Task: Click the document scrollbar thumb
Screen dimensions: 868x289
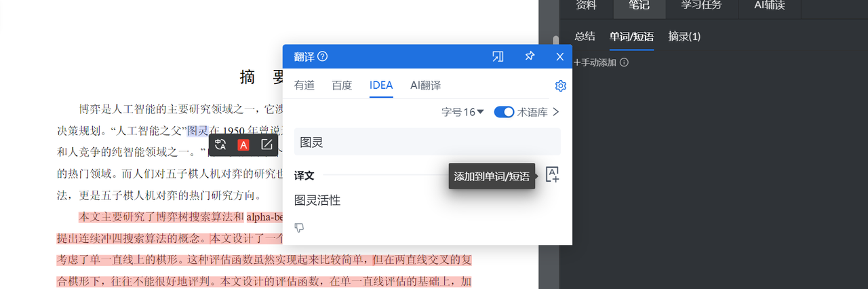Action: pyautogui.click(x=556, y=41)
